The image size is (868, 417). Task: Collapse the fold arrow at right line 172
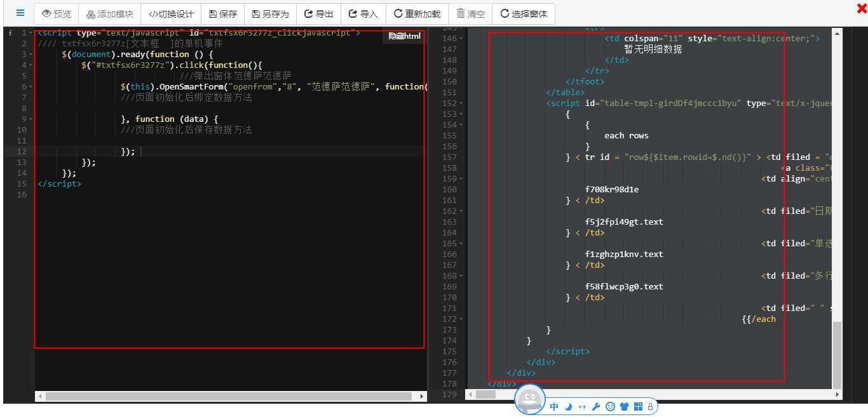coord(461,319)
